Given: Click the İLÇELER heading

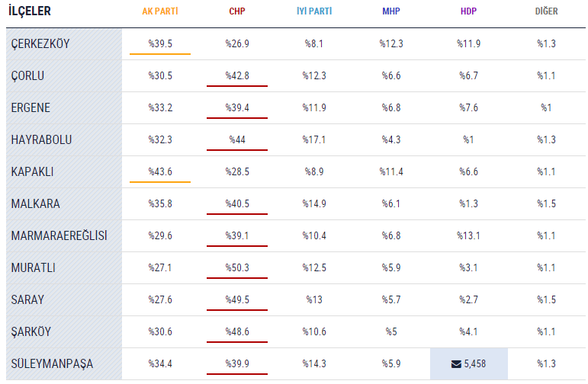Looking at the screenshot, I should [x=30, y=12].
